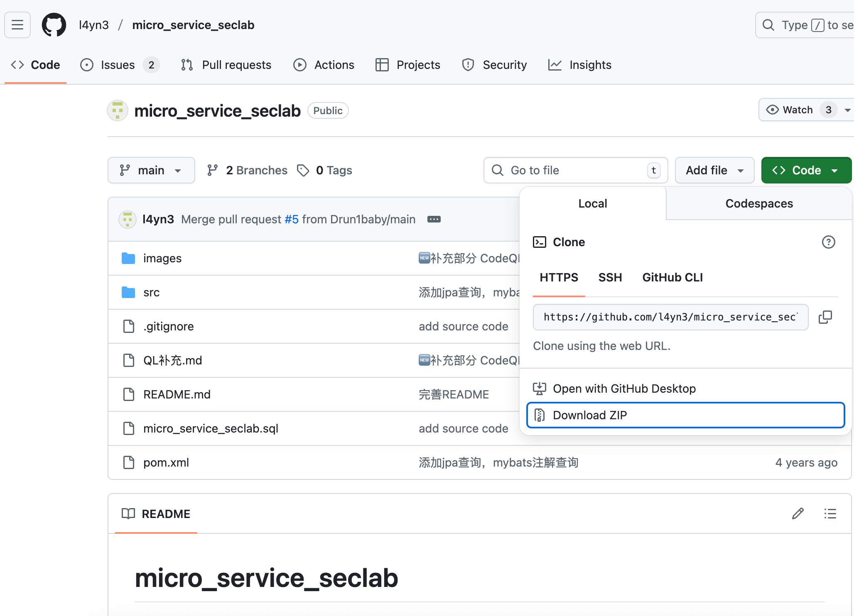
Task: Expand commit message ellipsis button
Action: 434,219
